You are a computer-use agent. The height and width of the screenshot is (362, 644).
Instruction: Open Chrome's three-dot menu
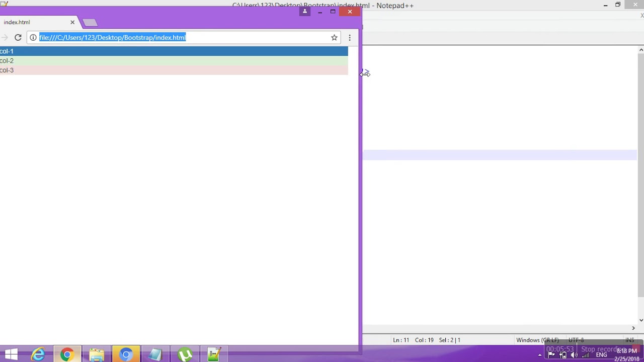point(350,37)
